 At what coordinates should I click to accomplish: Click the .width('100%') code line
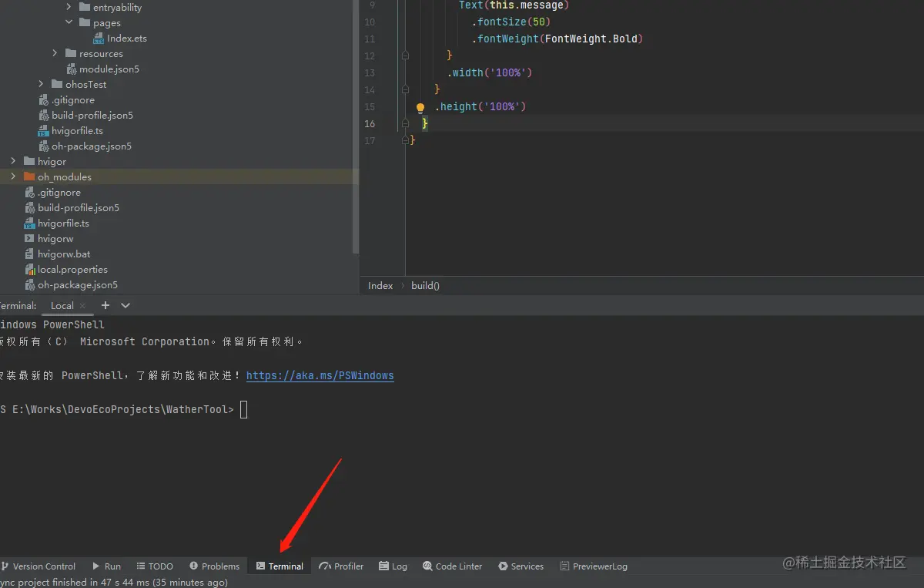pyautogui.click(x=490, y=72)
